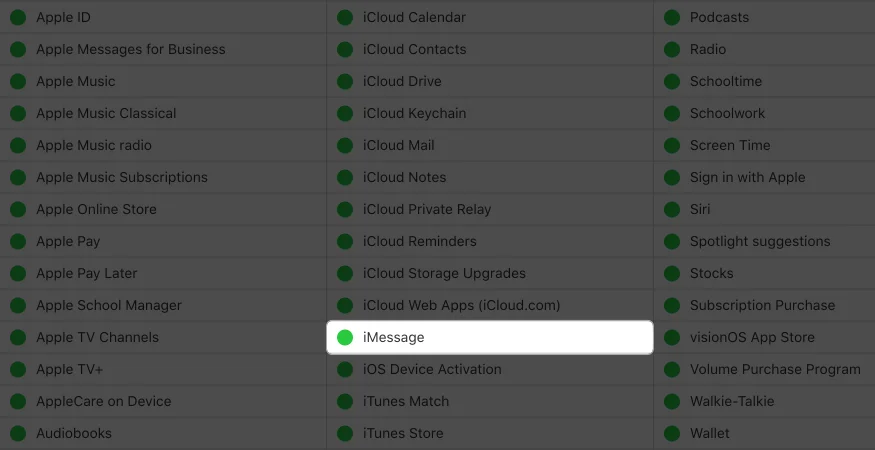Click the status dot beside Apple Pay
The image size is (875, 450).
click(18, 241)
